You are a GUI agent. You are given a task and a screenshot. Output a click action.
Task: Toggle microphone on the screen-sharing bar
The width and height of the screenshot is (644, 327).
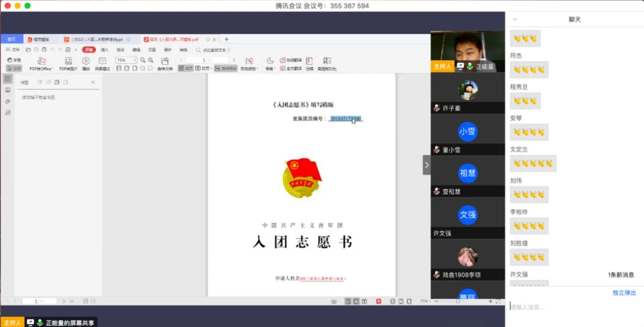(x=40, y=322)
